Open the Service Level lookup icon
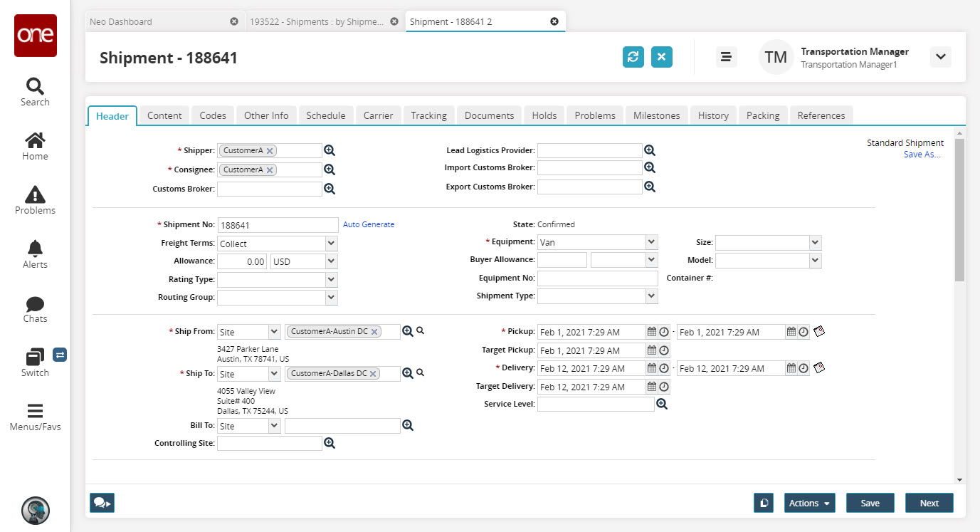 coord(662,404)
